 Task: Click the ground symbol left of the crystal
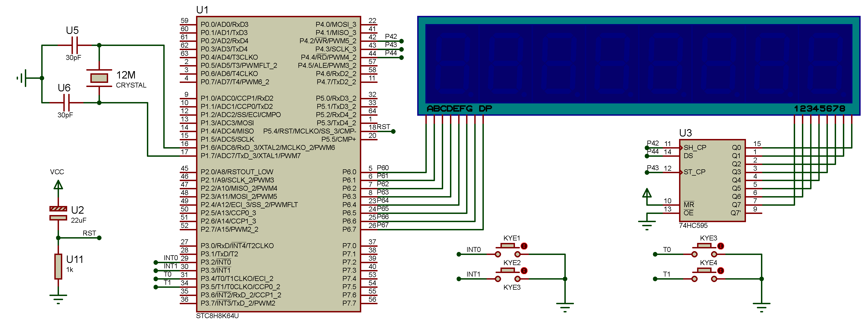22,78
